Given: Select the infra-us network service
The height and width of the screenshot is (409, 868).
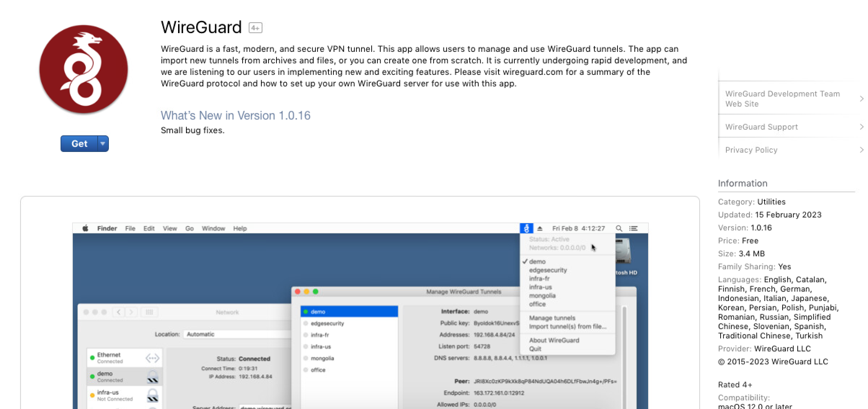Looking at the screenshot, I should tap(108, 395).
